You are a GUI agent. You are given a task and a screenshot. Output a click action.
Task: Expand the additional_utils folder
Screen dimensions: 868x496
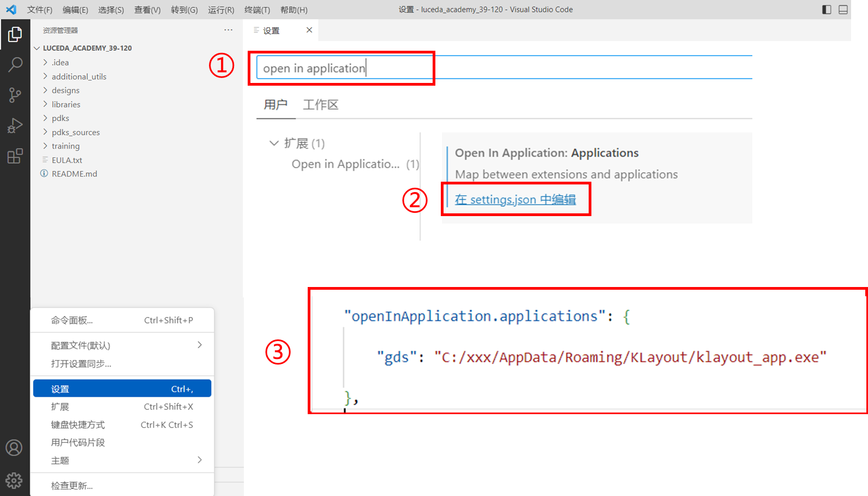click(45, 76)
